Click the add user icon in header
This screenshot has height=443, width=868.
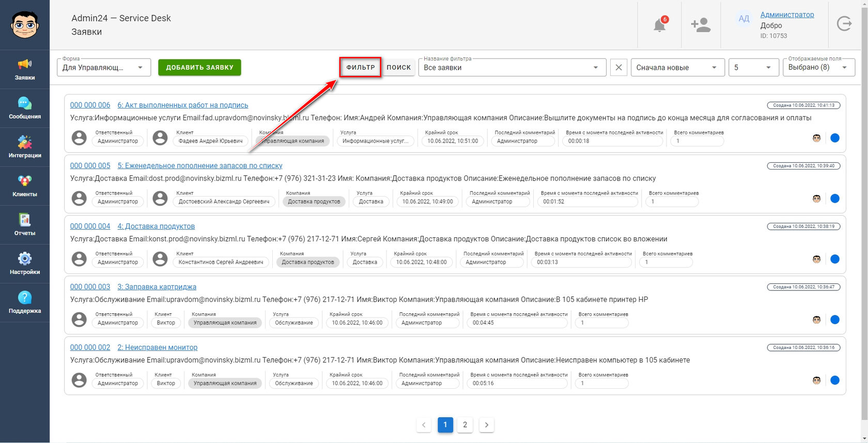coord(701,25)
